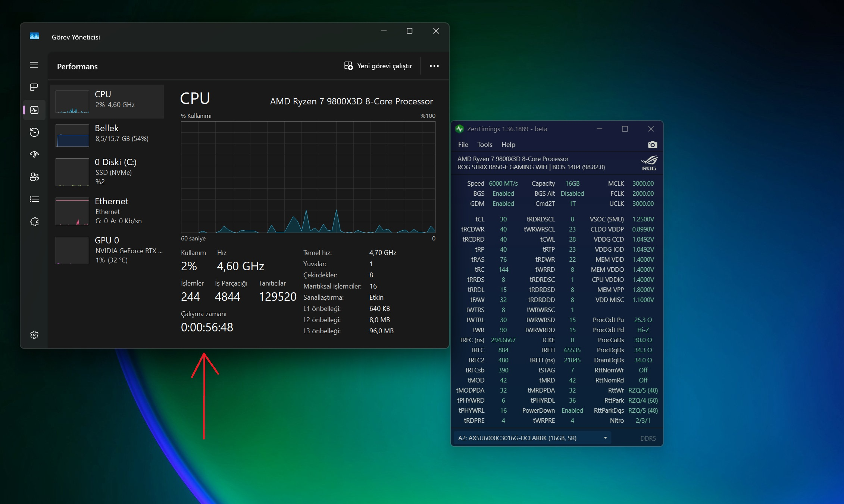This screenshot has width=844, height=504.
Task: Open Task Manager settings gear icon
Action: click(34, 335)
